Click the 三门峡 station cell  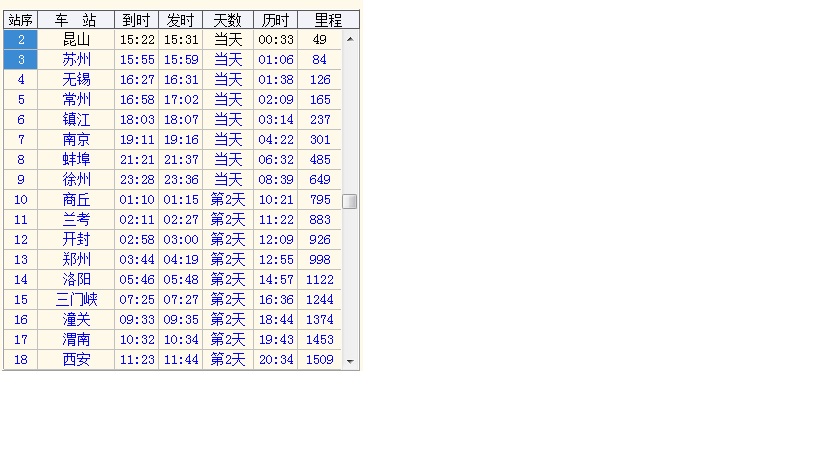(76, 300)
